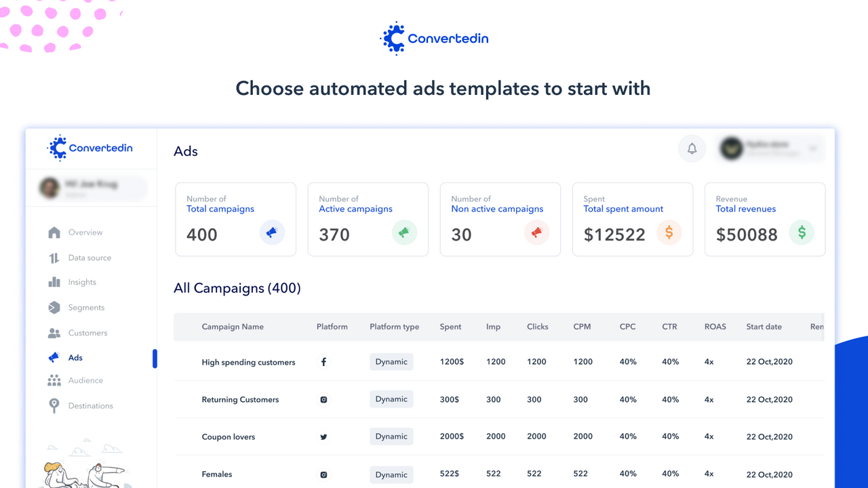Click the "1200$" spent value
The height and width of the screenshot is (488, 868).
point(452,362)
